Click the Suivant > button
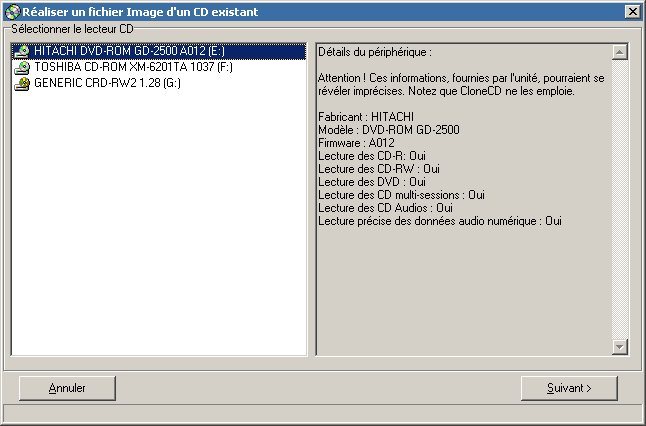 pyautogui.click(x=569, y=388)
